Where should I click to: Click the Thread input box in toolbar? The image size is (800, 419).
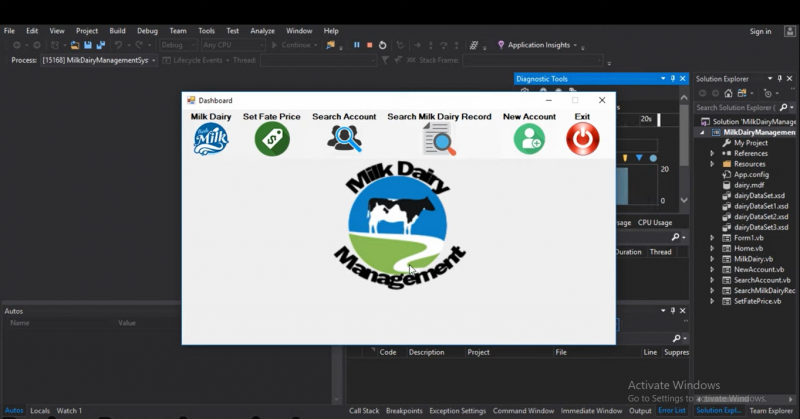coord(318,60)
